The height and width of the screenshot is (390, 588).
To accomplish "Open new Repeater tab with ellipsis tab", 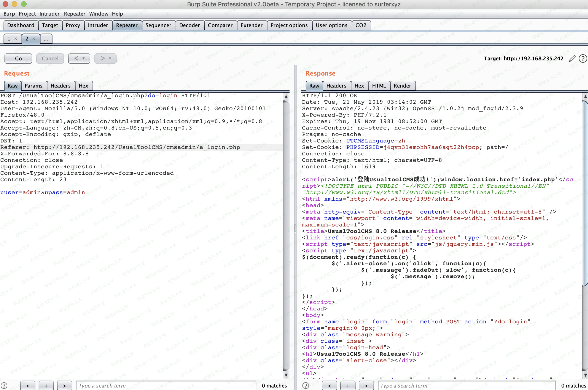I will (46, 39).
